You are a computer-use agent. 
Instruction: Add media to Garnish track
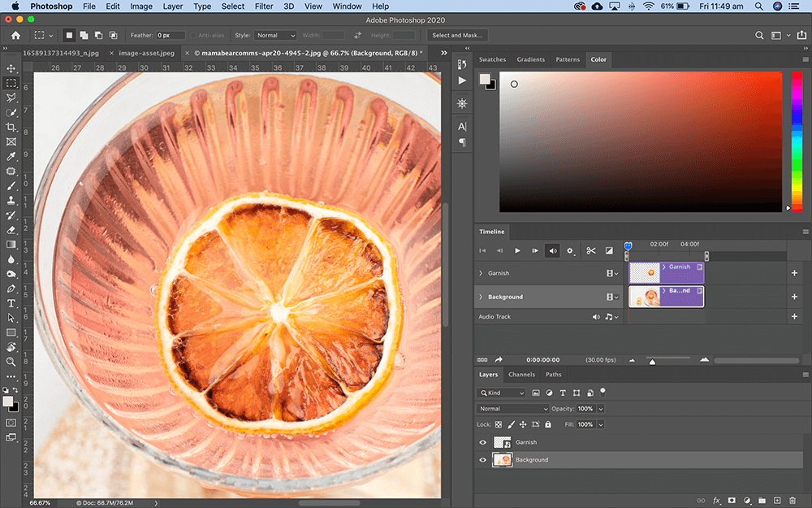[794, 273]
